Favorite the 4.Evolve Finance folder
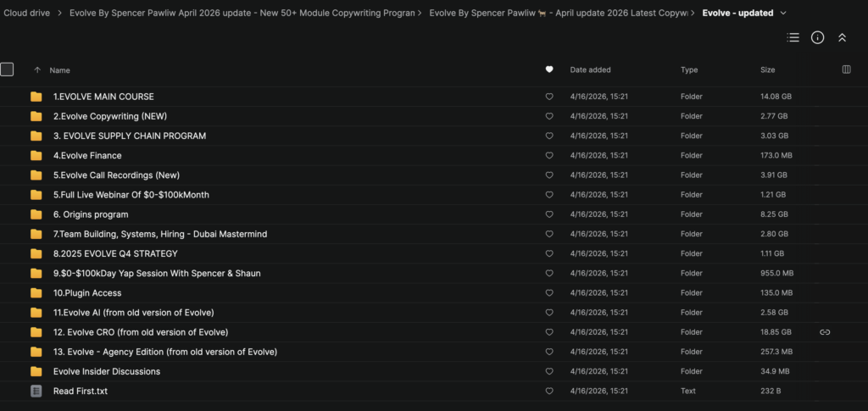 click(549, 155)
